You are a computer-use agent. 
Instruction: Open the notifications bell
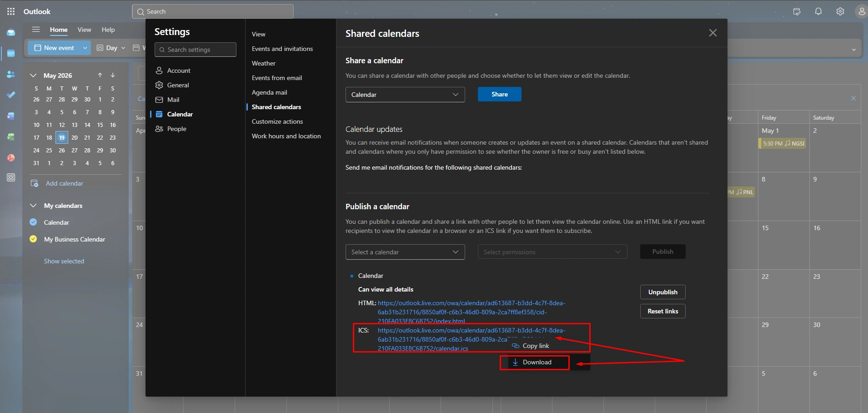[818, 11]
